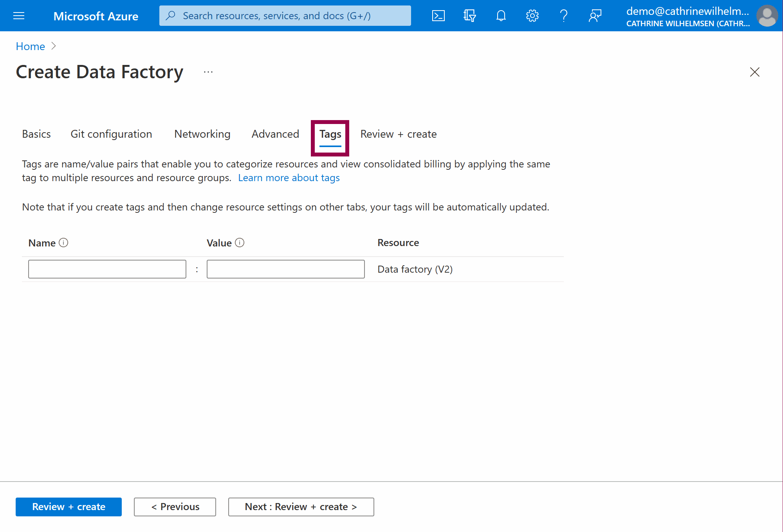Viewport: 783px width, 532px height.
Task: Click the tag Name input field
Action: click(107, 269)
